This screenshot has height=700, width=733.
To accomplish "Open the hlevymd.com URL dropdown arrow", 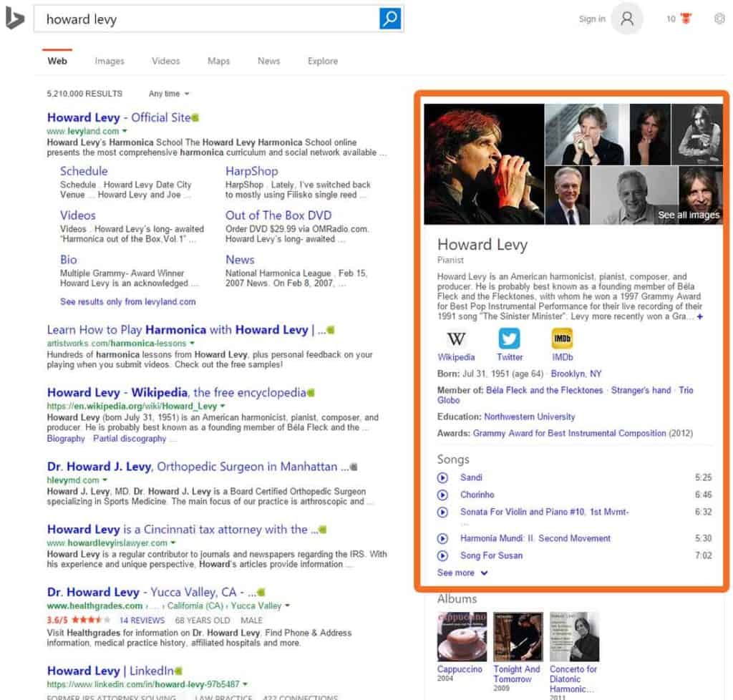I will coord(105,480).
